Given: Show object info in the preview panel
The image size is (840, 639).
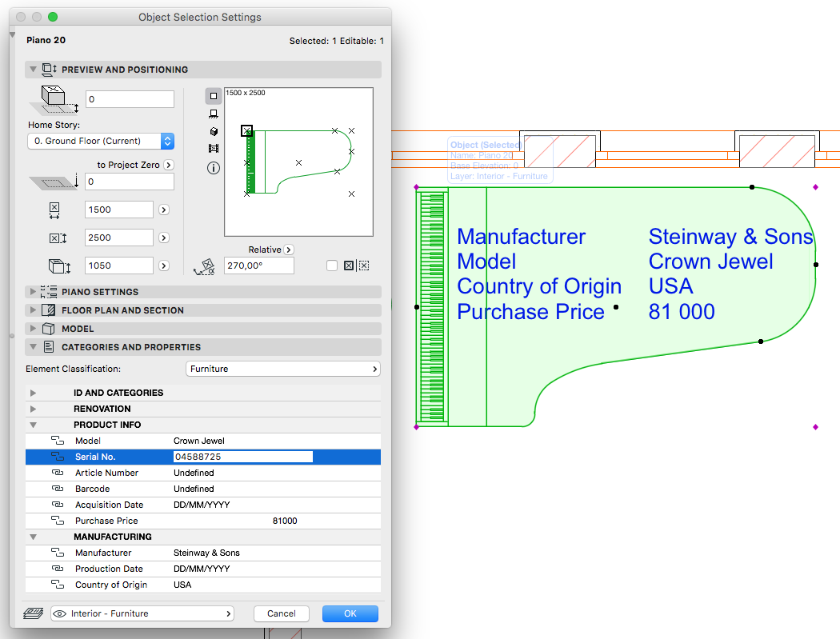Looking at the screenshot, I should click(x=212, y=168).
